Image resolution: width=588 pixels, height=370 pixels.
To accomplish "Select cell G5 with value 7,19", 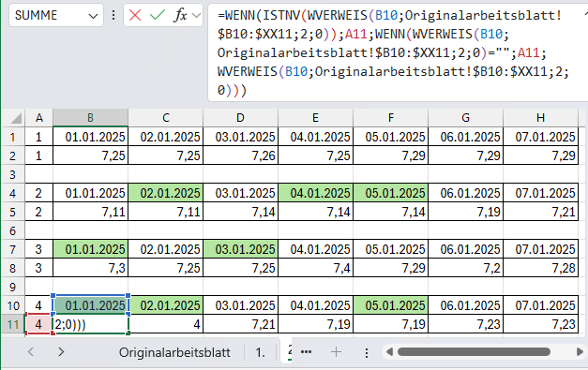I will [466, 212].
